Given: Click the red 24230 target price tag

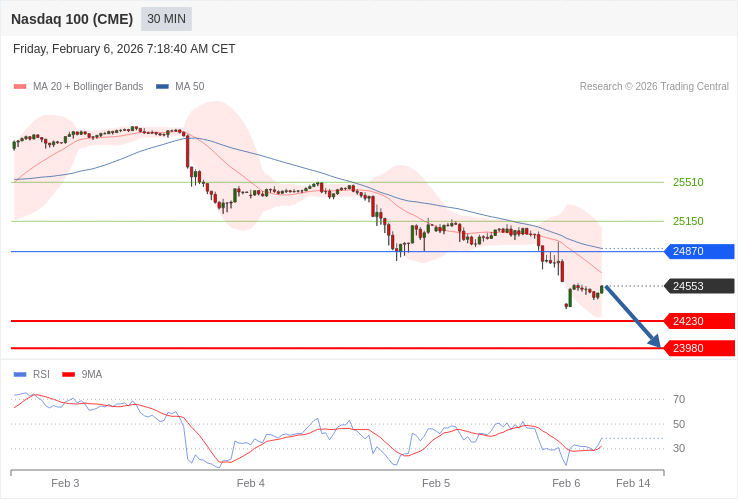Looking at the screenshot, I should click(699, 321).
